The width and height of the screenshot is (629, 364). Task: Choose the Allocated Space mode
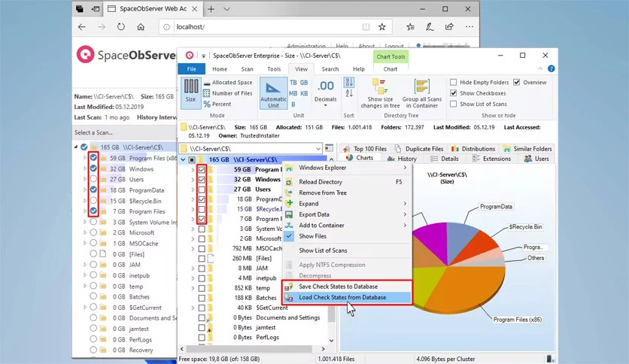(x=228, y=83)
